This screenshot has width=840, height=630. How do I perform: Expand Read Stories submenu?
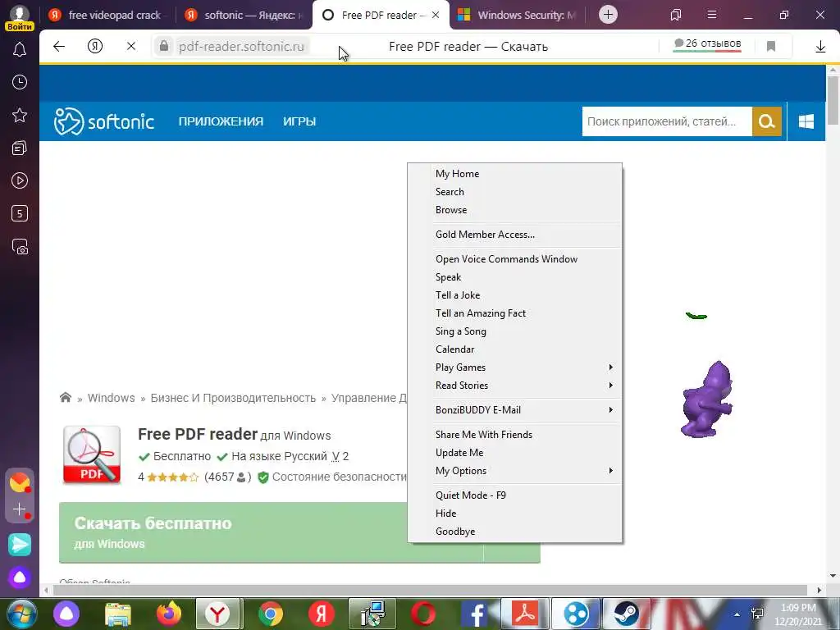[x=526, y=386]
